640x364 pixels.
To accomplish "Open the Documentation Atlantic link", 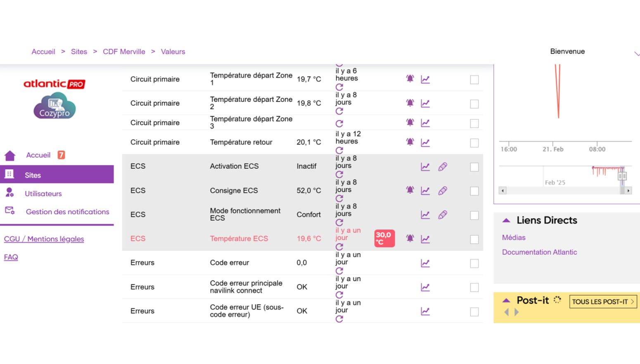I will click(539, 252).
